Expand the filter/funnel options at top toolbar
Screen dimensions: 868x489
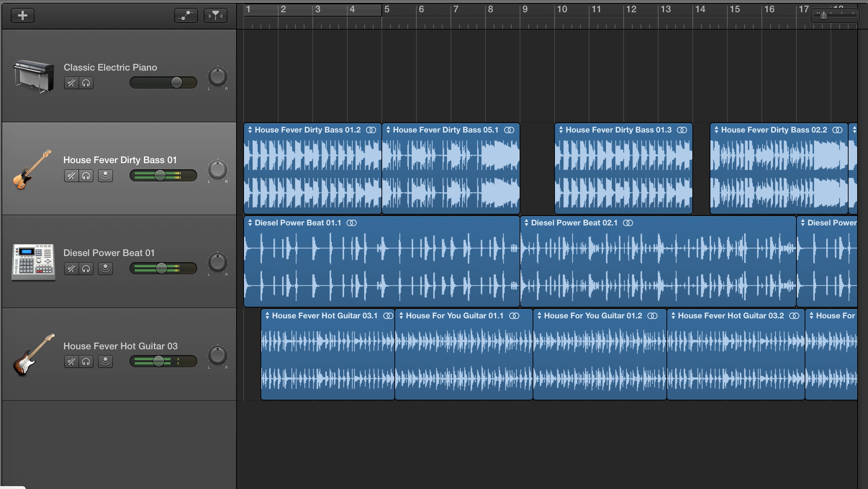click(216, 15)
